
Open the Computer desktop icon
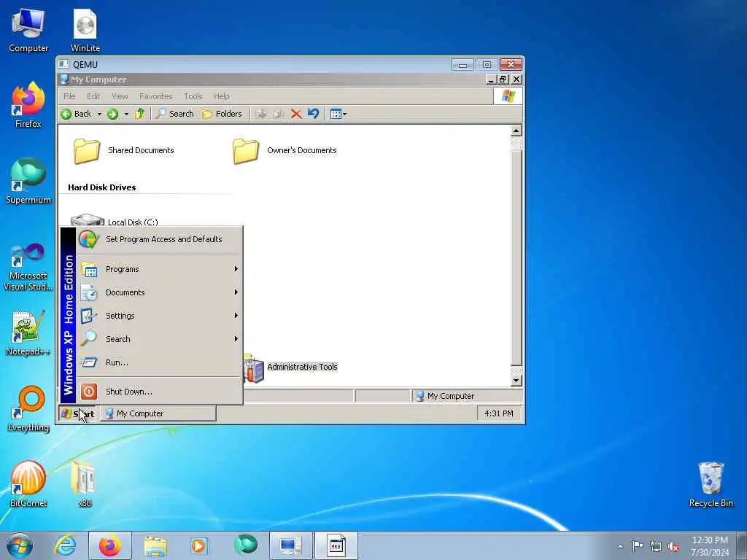coord(28,30)
